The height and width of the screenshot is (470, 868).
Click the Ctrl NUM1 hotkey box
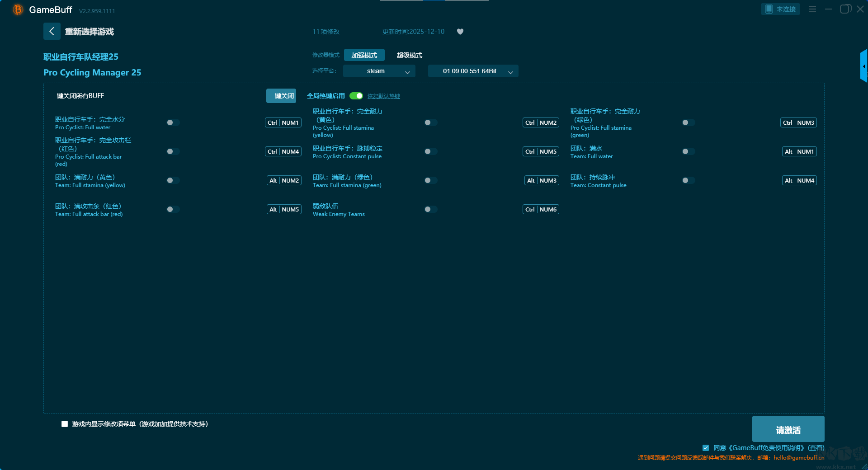283,122
